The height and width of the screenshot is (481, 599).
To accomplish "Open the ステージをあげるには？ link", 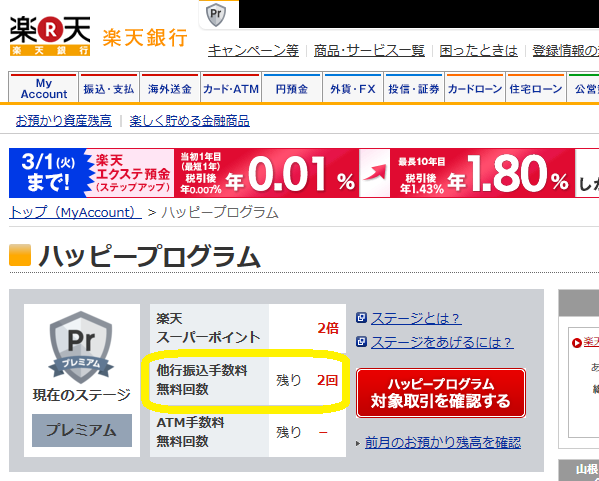I will [442, 342].
